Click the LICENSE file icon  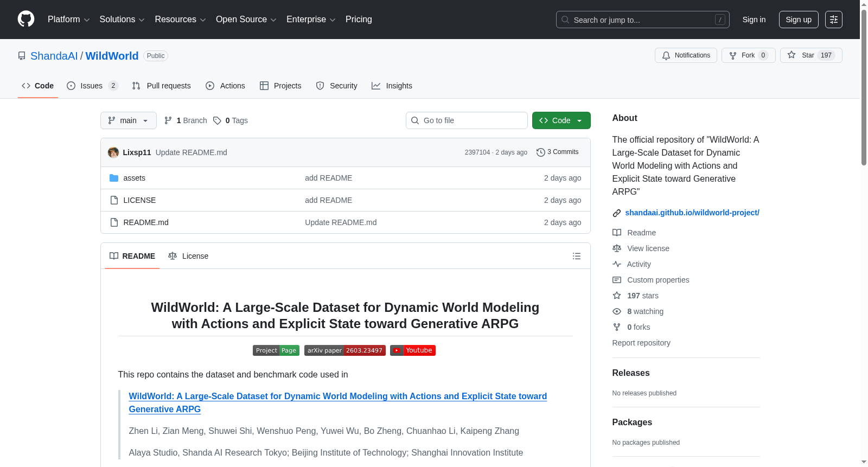(114, 200)
